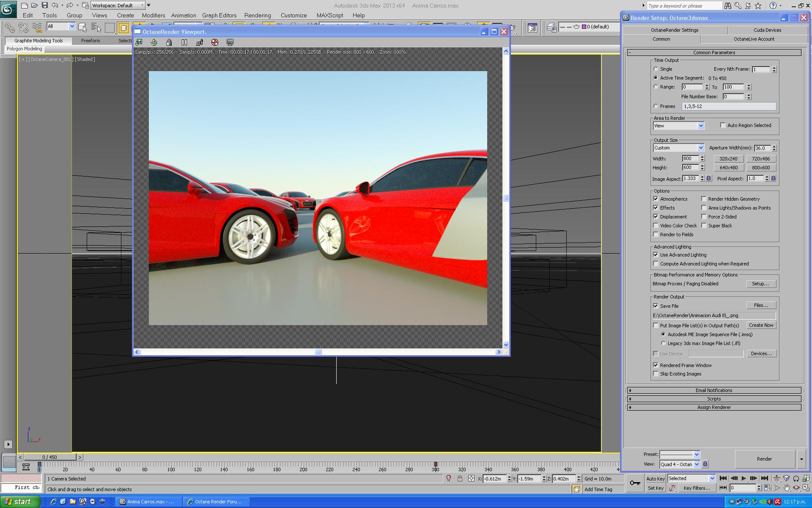Click the green restart render icon
Image resolution: width=812 pixels, height=508 pixels.
coord(154,42)
